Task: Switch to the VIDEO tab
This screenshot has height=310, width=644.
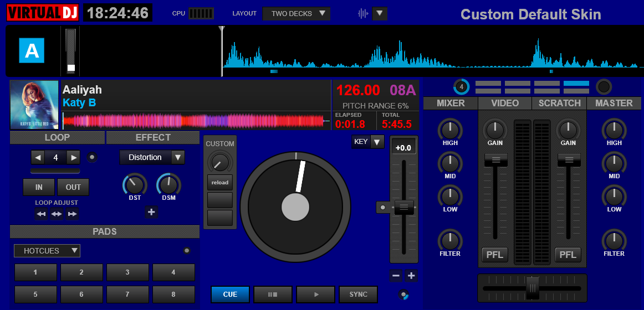Action: point(505,104)
